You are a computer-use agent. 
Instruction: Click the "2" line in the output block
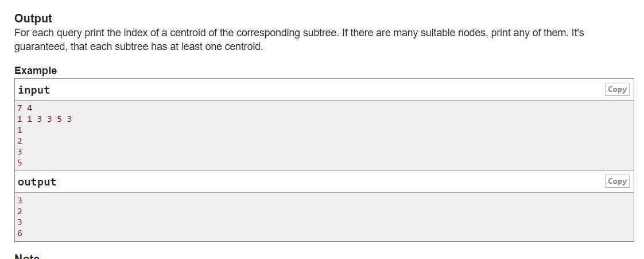click(x=20, y=212)
